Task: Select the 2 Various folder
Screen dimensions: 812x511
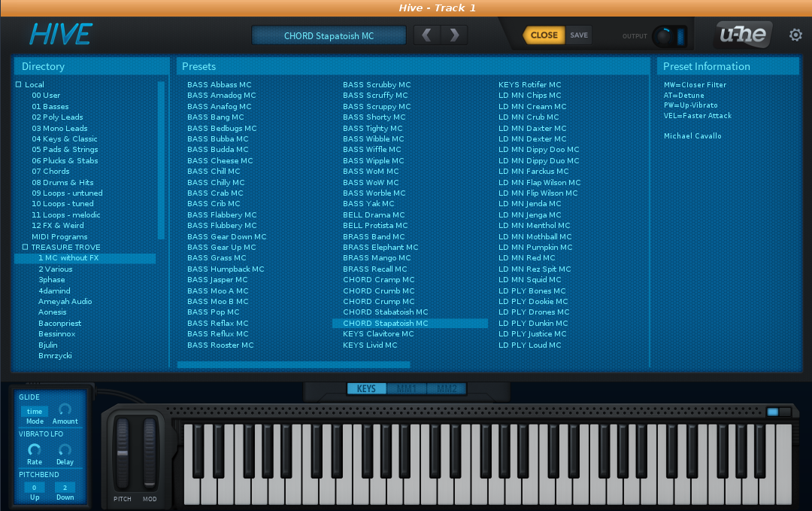Action: point(56,269)
